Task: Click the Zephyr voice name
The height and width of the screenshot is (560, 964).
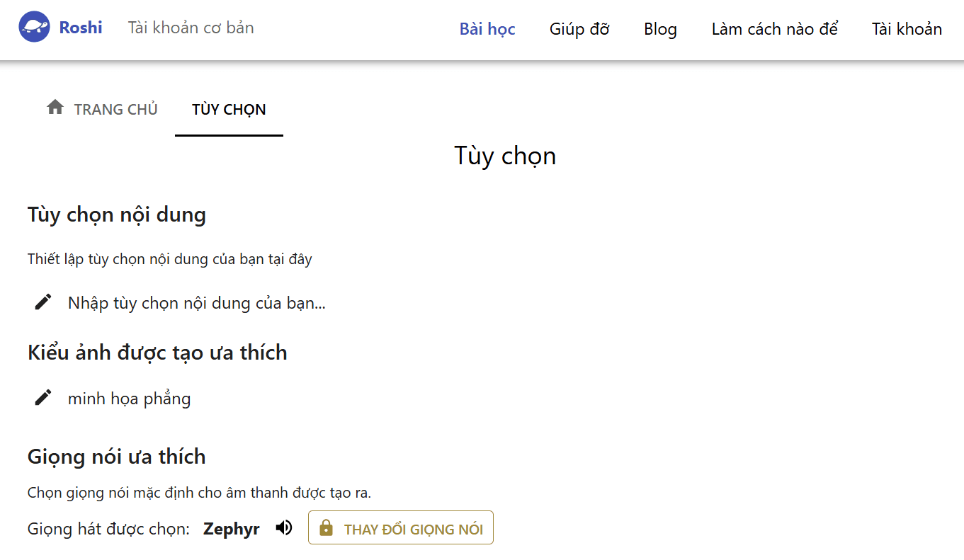Action: (x=231, y=528)
